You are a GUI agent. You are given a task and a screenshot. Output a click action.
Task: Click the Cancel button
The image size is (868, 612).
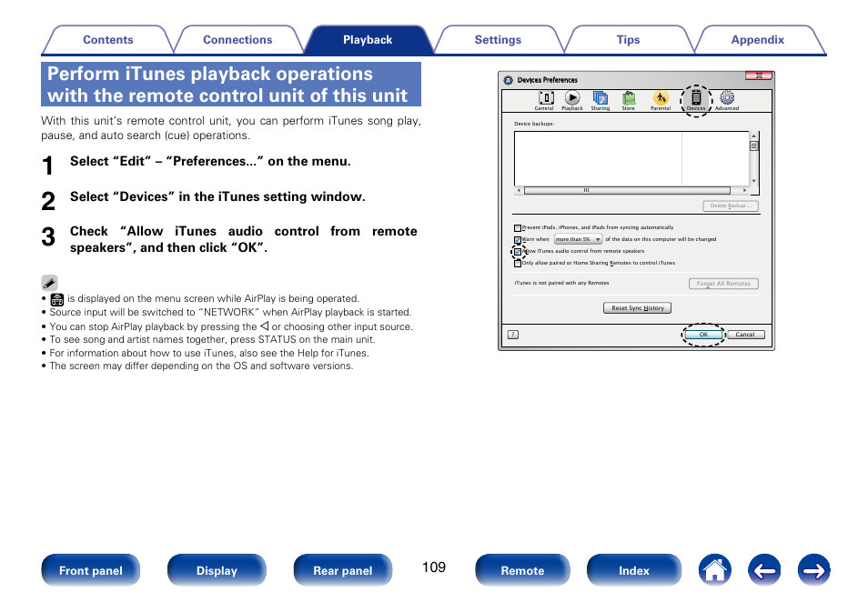(x=745, y=335)
